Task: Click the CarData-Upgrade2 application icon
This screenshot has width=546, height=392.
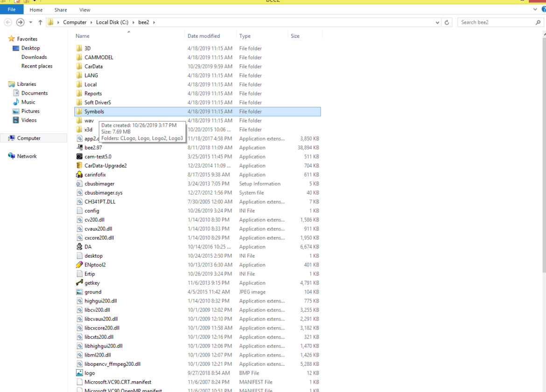Action: [x=80, y=166]
